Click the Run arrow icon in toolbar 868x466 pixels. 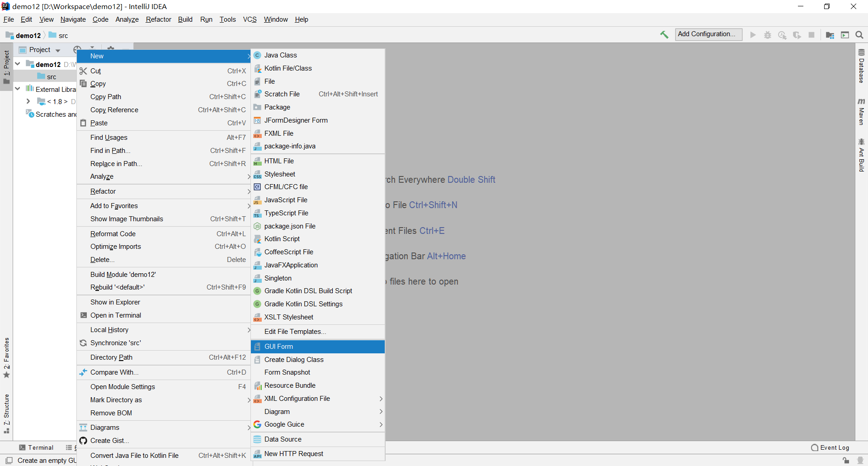(753, 35)
